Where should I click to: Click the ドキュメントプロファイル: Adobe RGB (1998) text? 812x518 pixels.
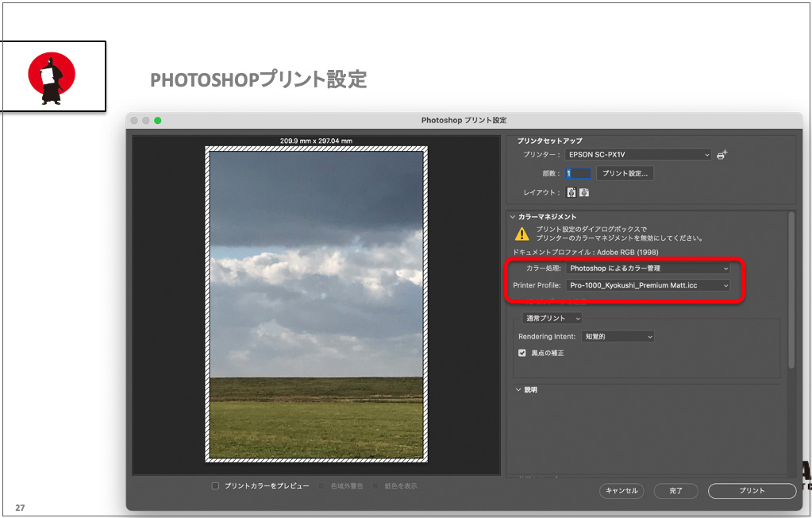click(586, 252)
